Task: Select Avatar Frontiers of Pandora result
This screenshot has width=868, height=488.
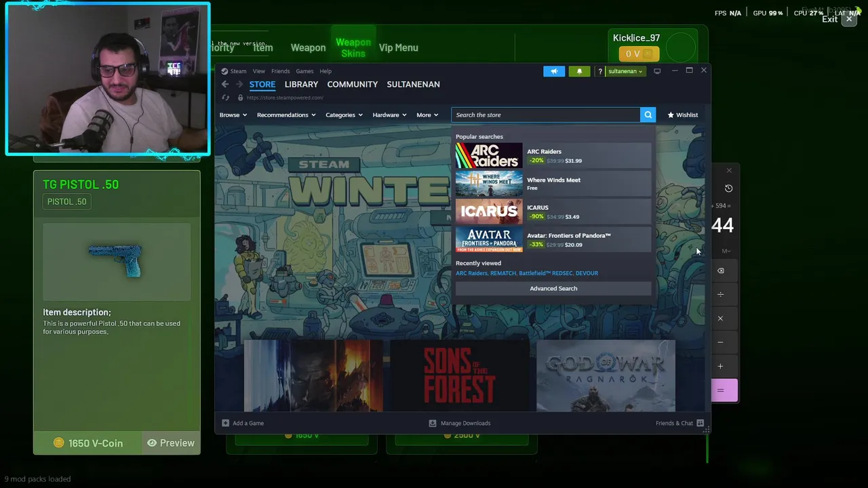Action: pos(553,239)
